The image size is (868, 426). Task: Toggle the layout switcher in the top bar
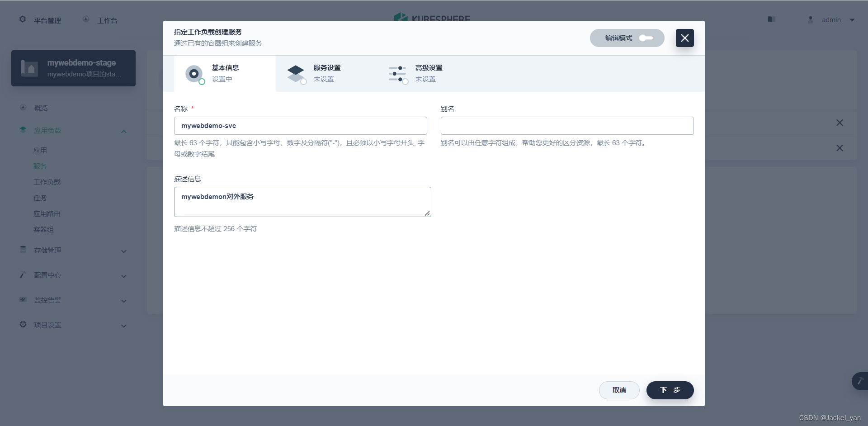(x=771, y=19)
